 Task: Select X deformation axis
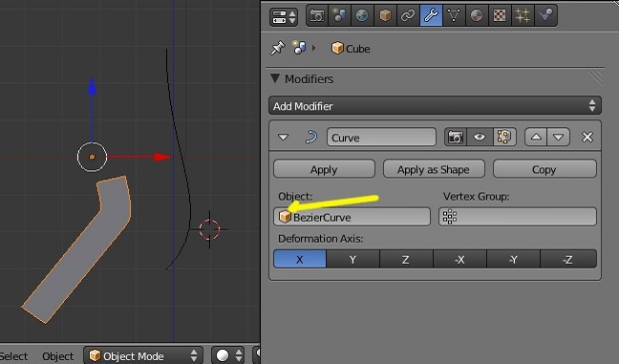[300, 259]
